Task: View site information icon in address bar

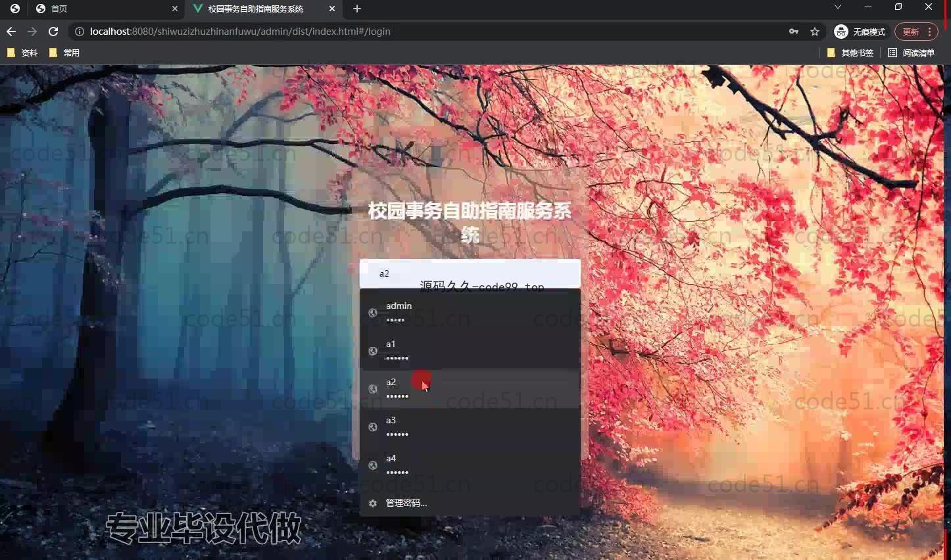Action: 79,32
